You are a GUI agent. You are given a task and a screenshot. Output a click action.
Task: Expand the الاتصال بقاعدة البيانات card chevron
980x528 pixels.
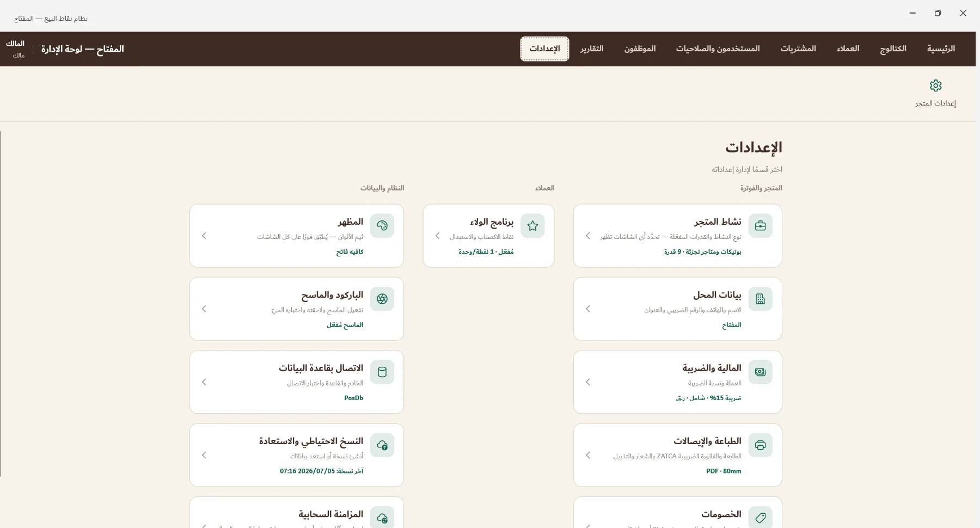pos(204,382)
